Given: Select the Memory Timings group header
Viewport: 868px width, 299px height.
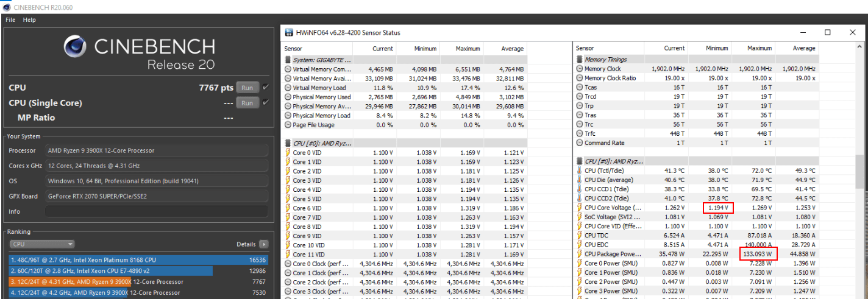Looking at the screenshot, I should [x=605, y=60].
